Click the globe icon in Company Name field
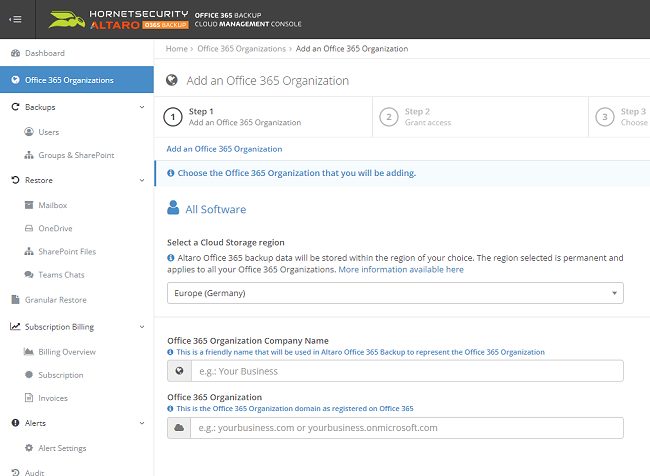650x476 pixels. pyautogui.click(x=179, y=371)
